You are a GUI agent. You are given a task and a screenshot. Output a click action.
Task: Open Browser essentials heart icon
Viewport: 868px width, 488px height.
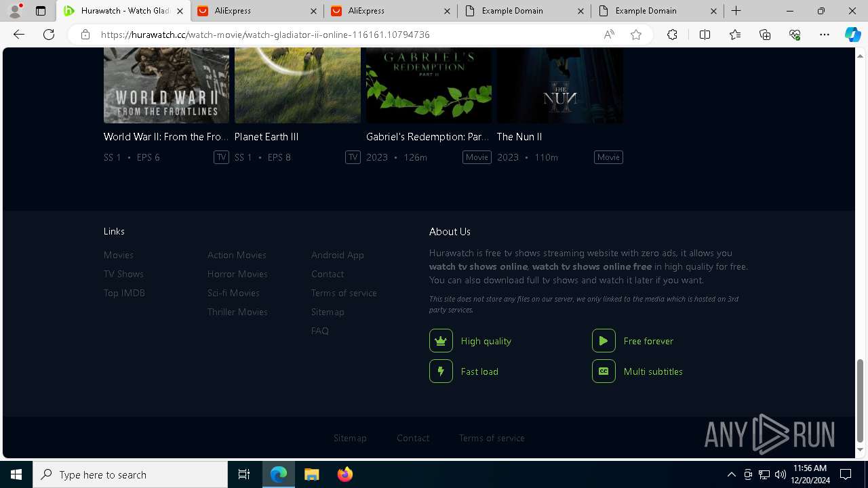tap(795, 35)
